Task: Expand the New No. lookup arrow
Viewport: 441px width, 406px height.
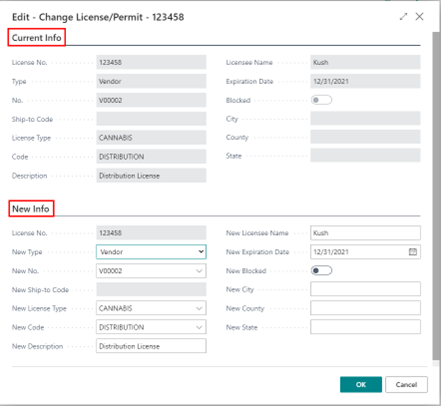Action: point(199,271)
